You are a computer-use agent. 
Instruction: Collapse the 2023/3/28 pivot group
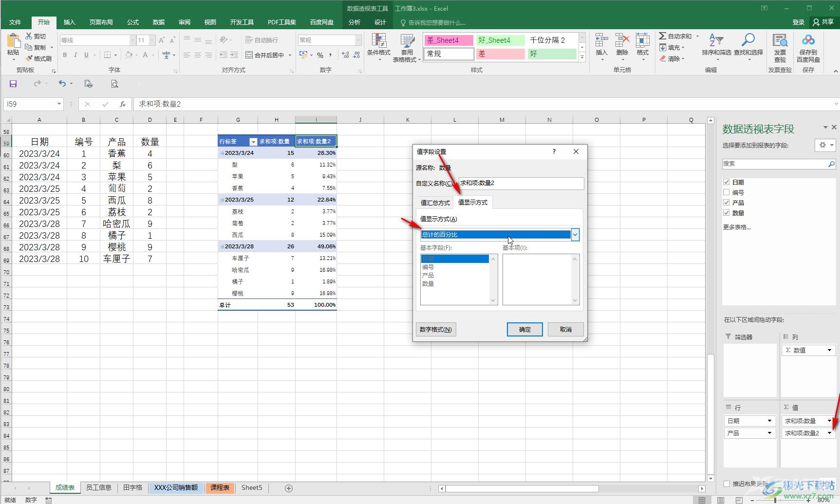pyautogui.click(x=223, y=246)
